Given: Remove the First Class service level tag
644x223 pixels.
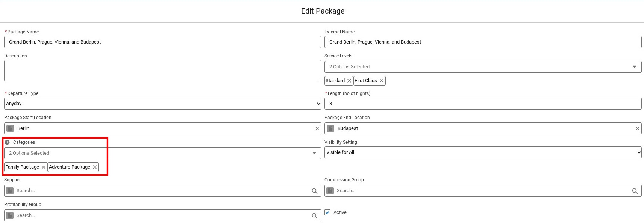Looking at the screenshot, I should [382, 81].
